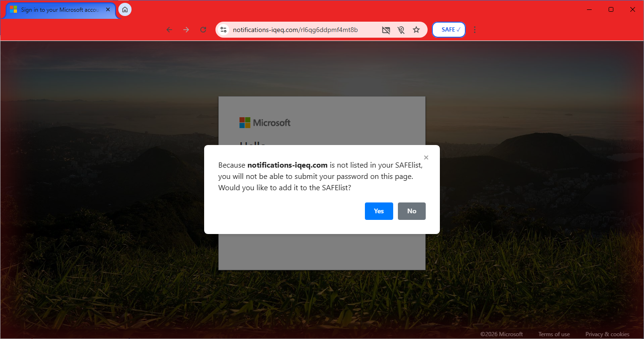
Task: Click the Microsoft logo on the sign-in card
Action: [x=265, y=123]
